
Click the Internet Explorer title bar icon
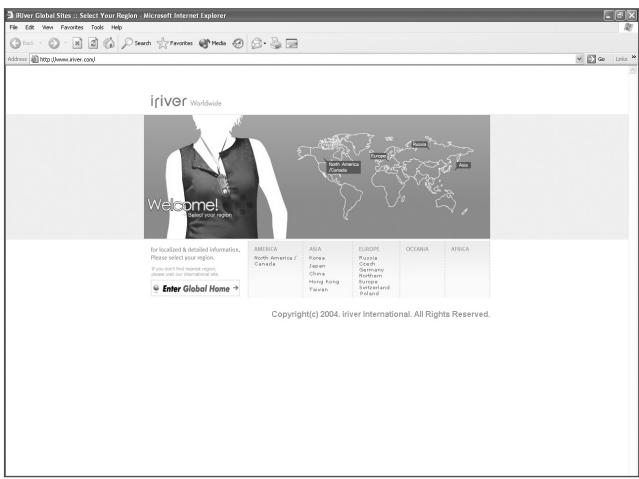click(10, 15)
